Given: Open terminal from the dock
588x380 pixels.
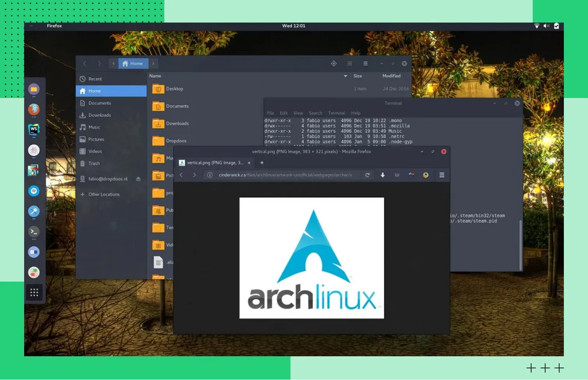Looking at the screenshot, I should click(x=34, y=232).
